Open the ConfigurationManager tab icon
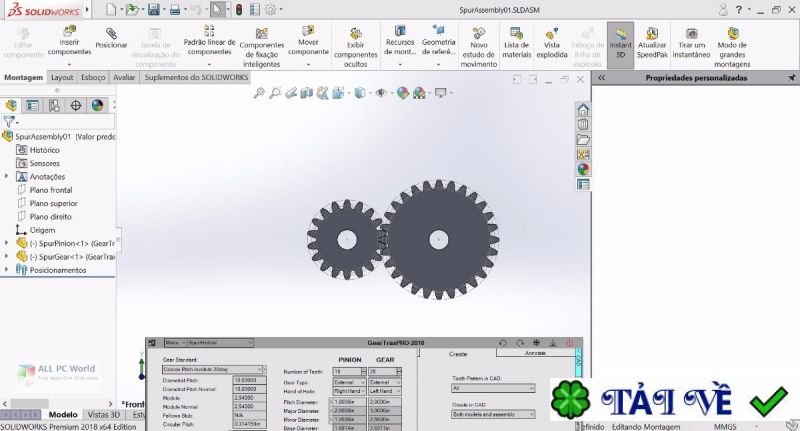Viewport: 800px width, 431px height. (x=54, y=105)
